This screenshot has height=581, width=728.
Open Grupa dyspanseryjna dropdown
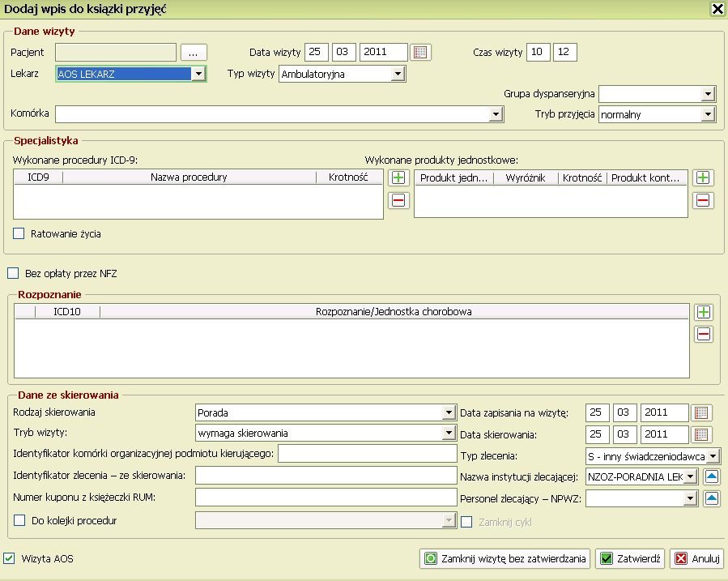708,94
